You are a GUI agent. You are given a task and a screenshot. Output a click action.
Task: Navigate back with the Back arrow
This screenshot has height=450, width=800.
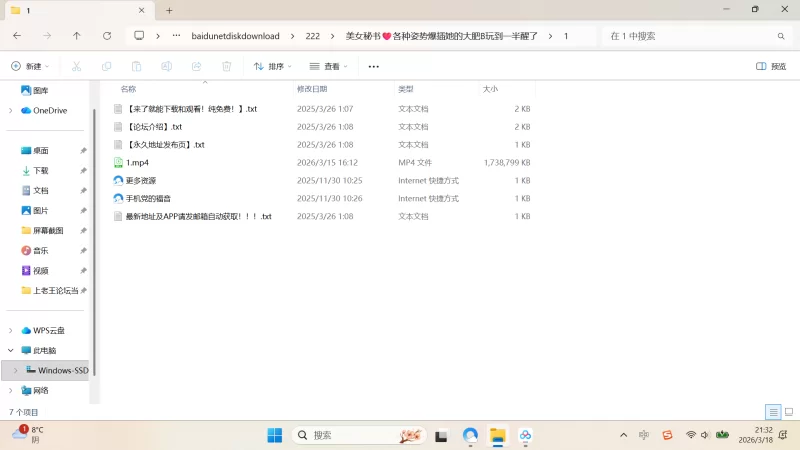pos(17,36)
